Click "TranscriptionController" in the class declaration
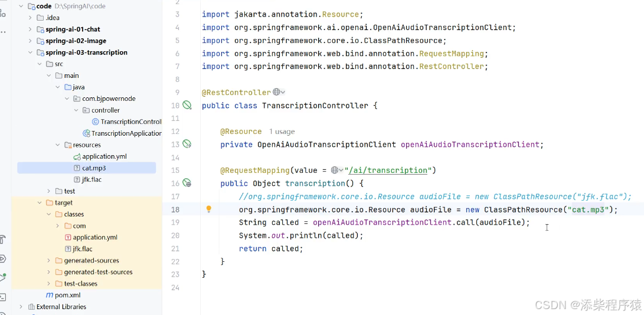644x315 pixels. (315, 106)
